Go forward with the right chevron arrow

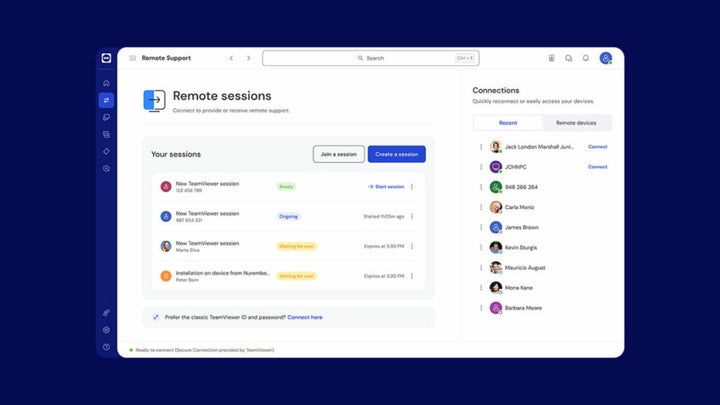249,58
